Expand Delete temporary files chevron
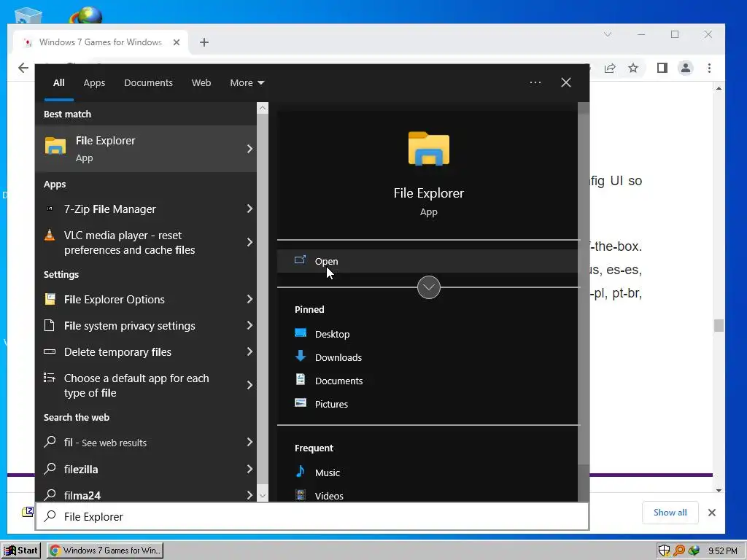 249,351
